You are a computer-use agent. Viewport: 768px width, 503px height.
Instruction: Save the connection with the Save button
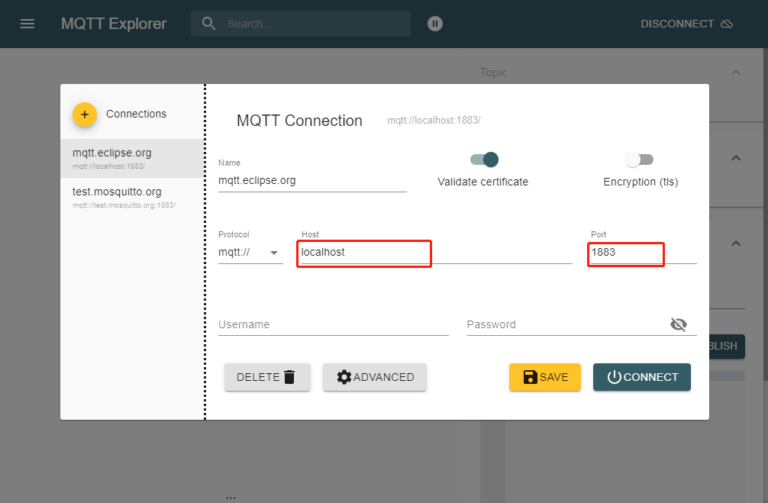(544, 377)
